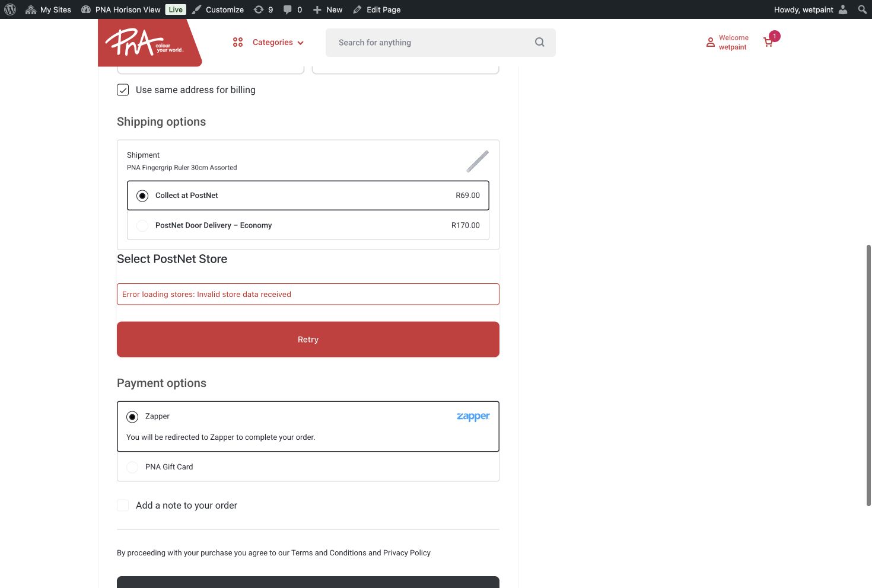Click the 'Select PostNet Store' heading

pyautogui.click(x=172, y=259)
